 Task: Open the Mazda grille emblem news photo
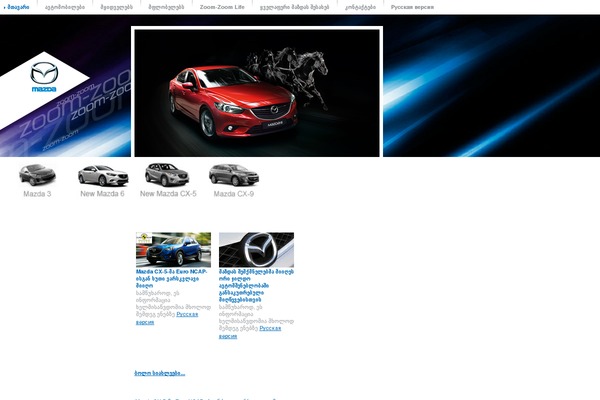click(256, 250)
